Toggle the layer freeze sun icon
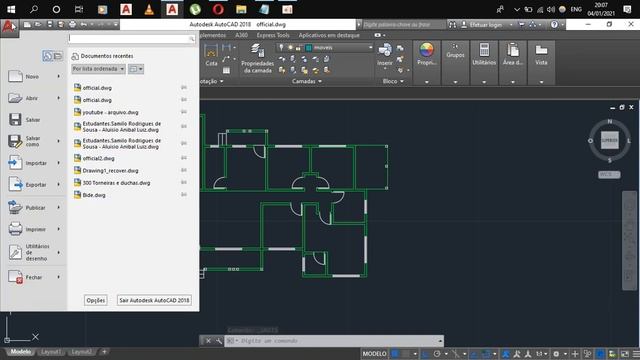Viewport: 640px width, 360px height. 291,48
